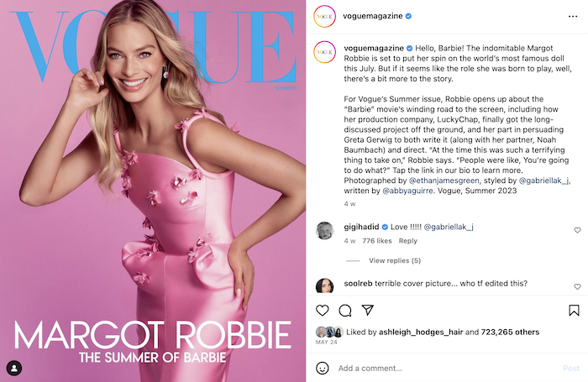This screenshot has height=382, width=588.
Task: Open voguemagazine profile avatar in header
Action: 324,16
